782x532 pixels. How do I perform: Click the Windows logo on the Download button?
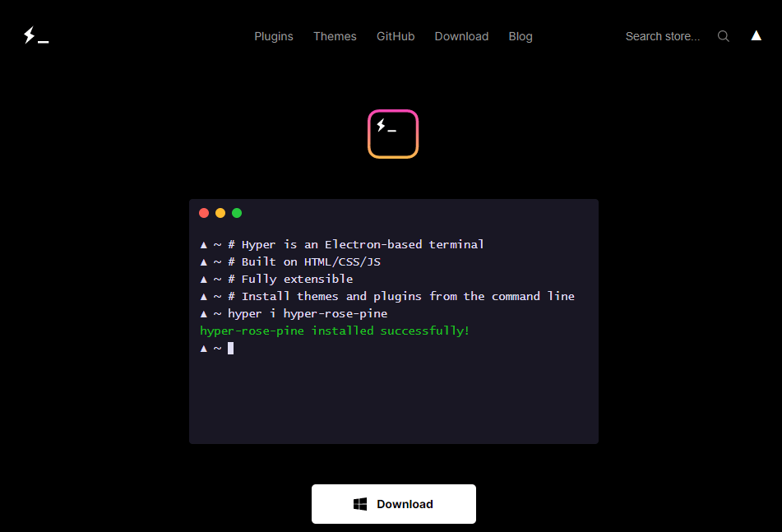pos(360,504)
